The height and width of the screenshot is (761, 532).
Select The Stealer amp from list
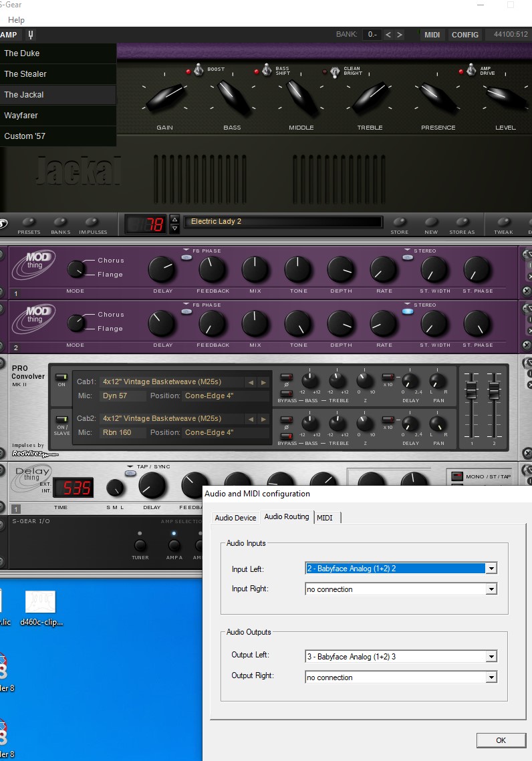point(25,74)
